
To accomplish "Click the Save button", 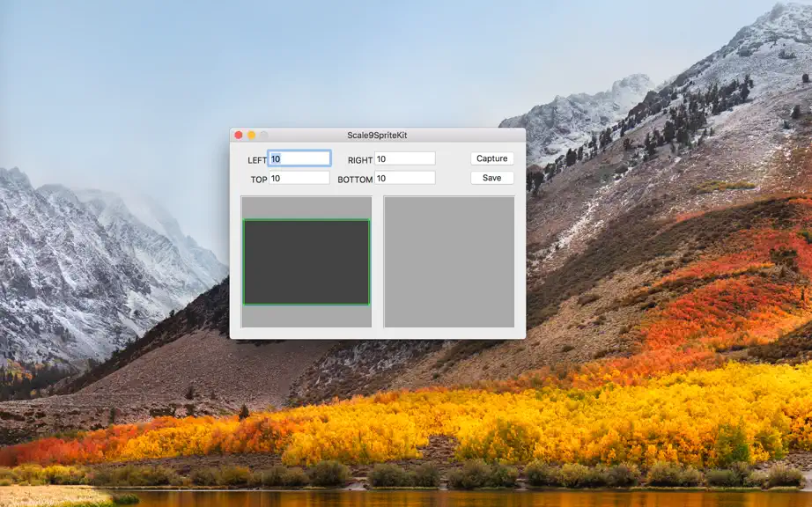I will [492, 178].
